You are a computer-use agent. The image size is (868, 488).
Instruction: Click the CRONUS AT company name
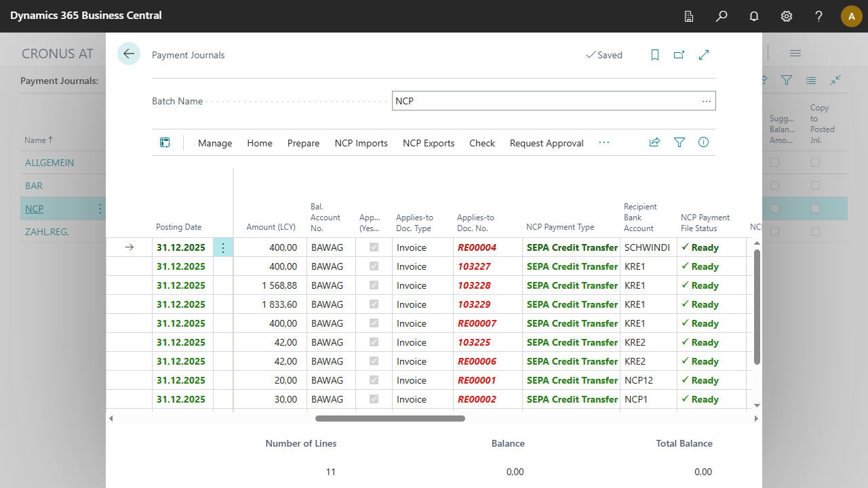(58, 54)
